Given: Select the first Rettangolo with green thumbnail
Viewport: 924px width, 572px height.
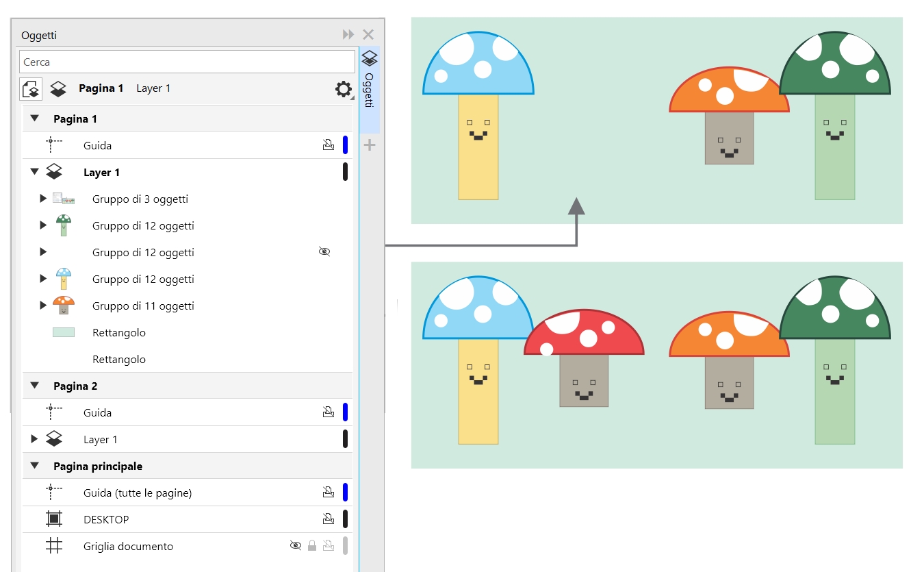Looking at the screenshot, I should tap(118, 333).
